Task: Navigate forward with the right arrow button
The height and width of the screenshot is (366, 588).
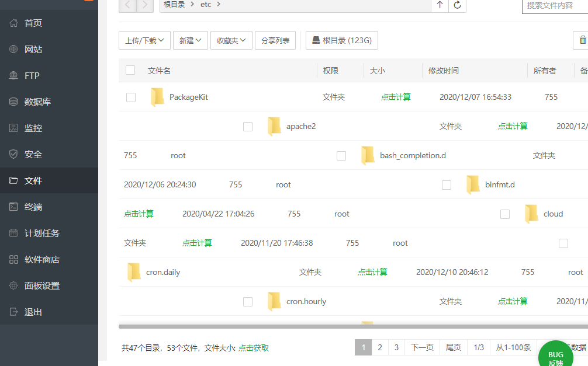Action: [x=145, y=5]
